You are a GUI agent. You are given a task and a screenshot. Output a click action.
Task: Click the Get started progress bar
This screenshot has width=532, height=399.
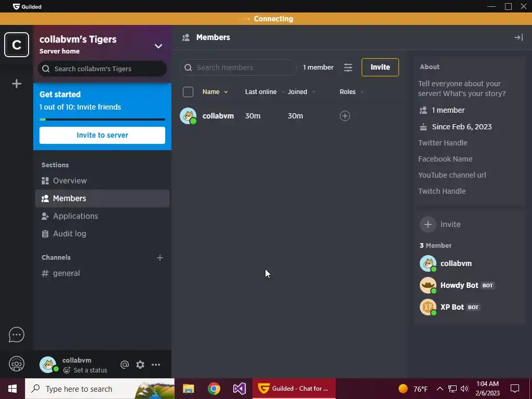click(x=102, y=119)
